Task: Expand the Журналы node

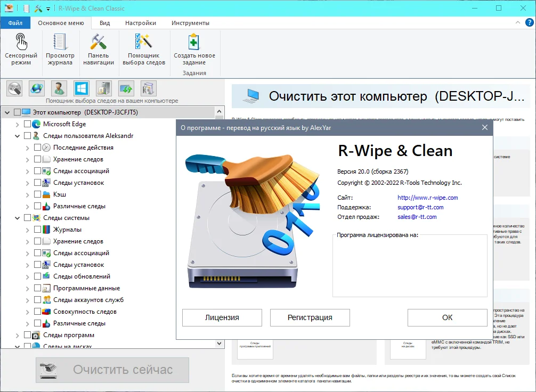Action: [x=28, y=230]
